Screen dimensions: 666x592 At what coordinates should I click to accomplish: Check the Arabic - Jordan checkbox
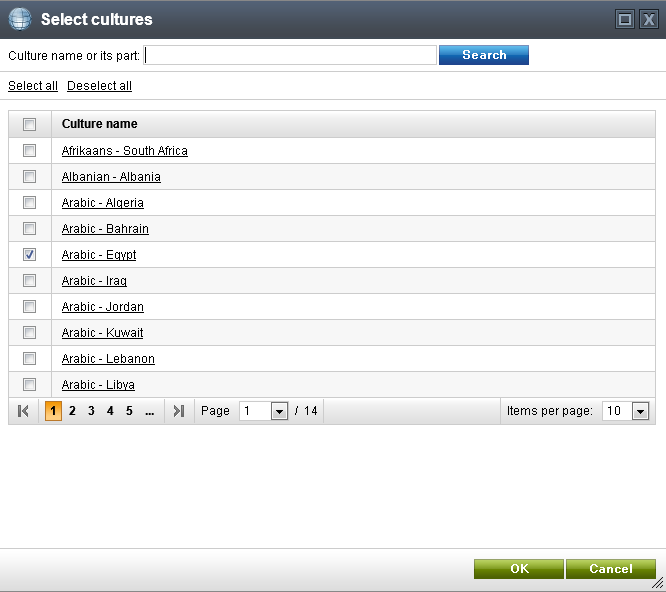pyautogui.click(x=29, y=306)
